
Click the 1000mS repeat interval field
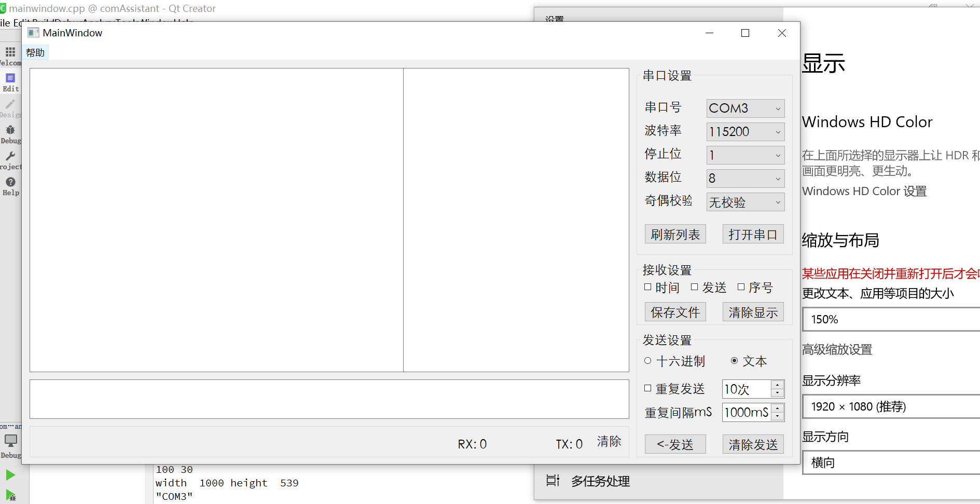(x=747, y=412)
